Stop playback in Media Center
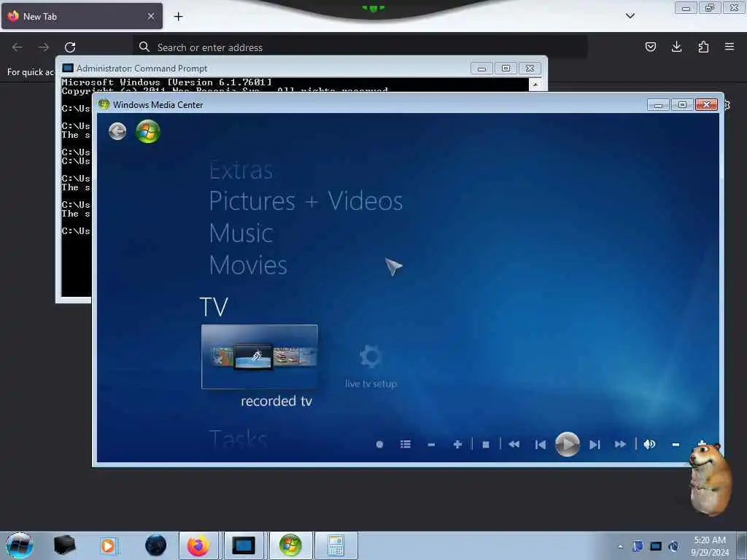Screen dimensions: 747x560 point(485,444)
